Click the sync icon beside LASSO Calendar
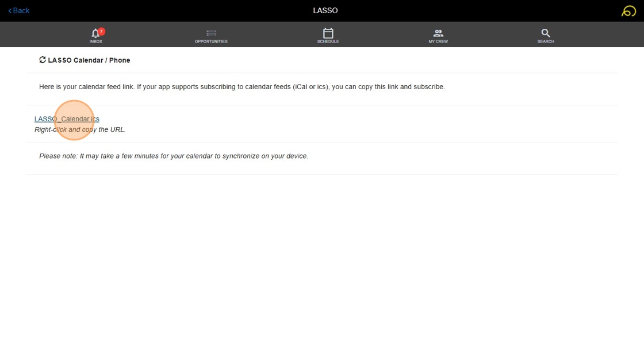Screen dimensions: 644x360 coord(43,60)
